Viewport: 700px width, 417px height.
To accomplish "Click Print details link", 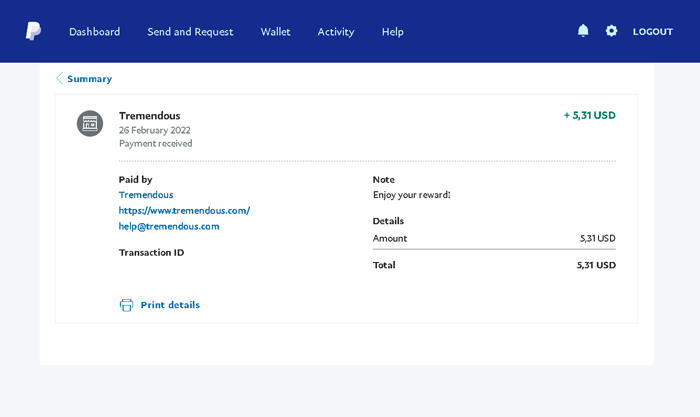I will [170, 305].
